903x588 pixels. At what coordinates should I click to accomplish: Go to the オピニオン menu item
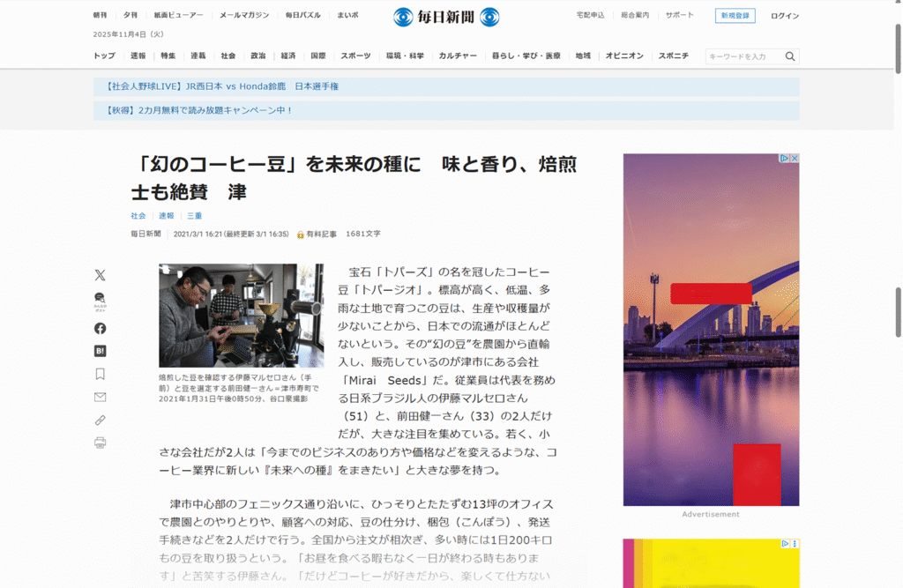click(x=623, y=56)
